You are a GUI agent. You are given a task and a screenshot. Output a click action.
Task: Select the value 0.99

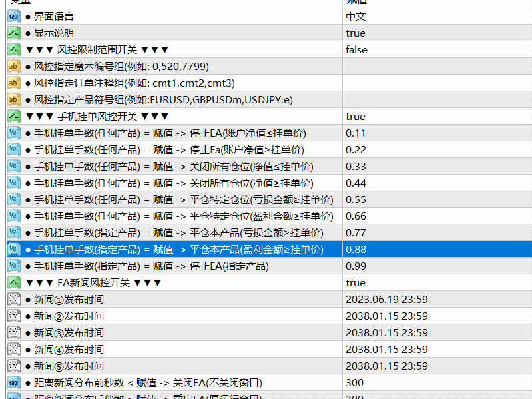point(356,266)
